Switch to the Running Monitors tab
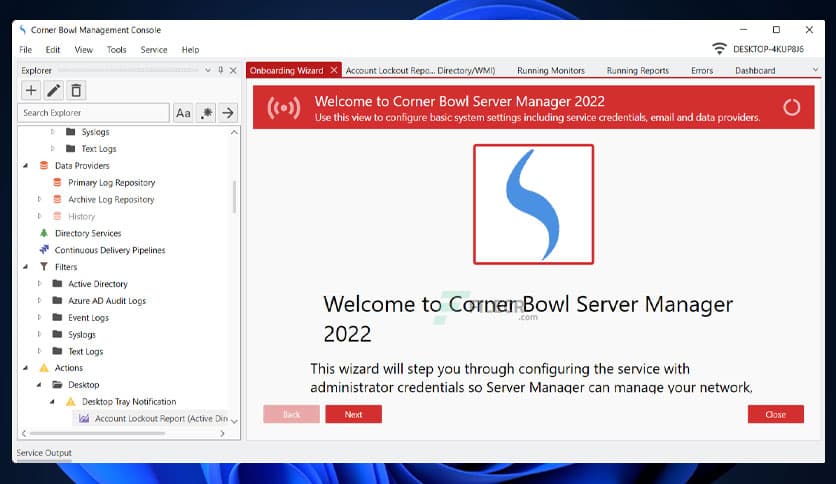Image resolution: width=836 pixels, height=484 pixels. pos(551,70)
